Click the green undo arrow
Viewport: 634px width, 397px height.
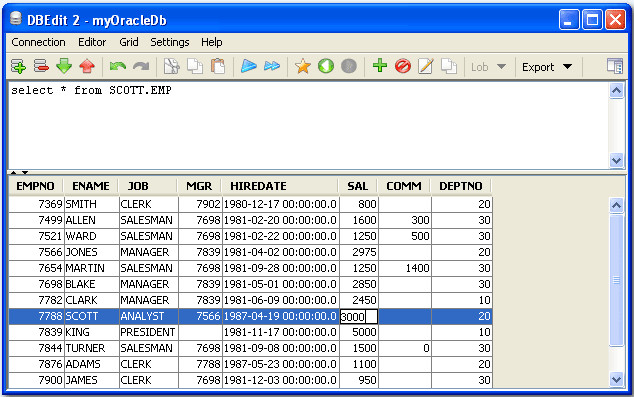[118, 66]
